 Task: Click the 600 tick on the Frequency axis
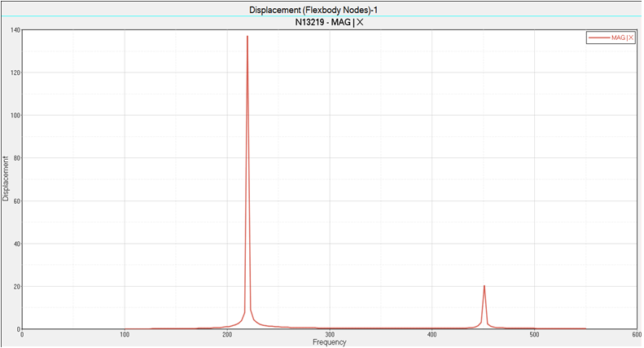[636, 335]
